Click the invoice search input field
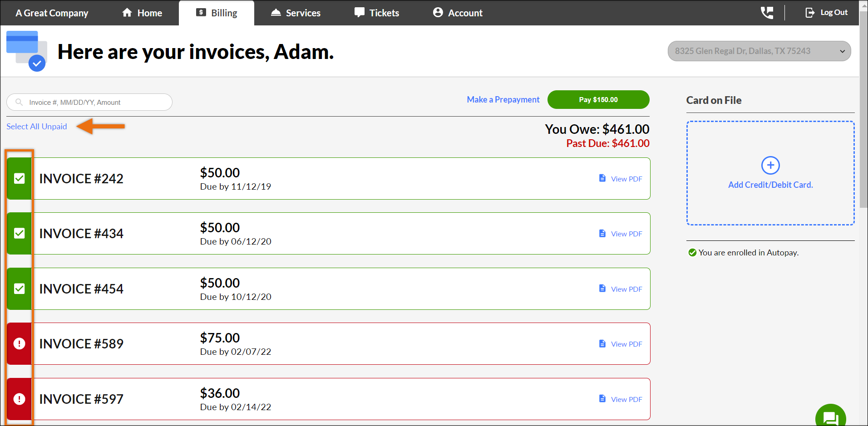 89,102
